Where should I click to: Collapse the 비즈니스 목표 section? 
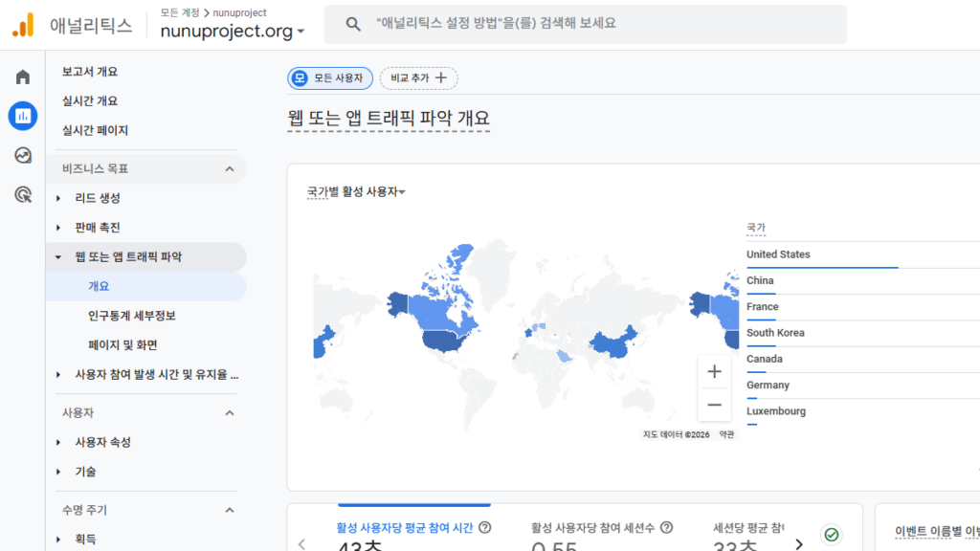230,169
